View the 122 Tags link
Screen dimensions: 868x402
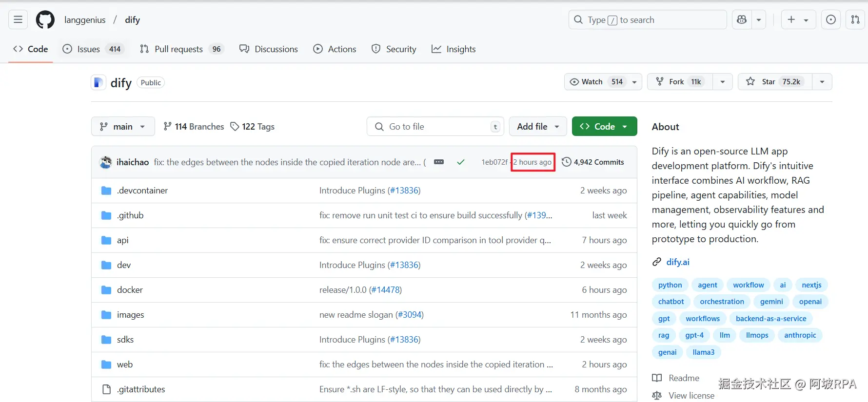pos(253,126)
